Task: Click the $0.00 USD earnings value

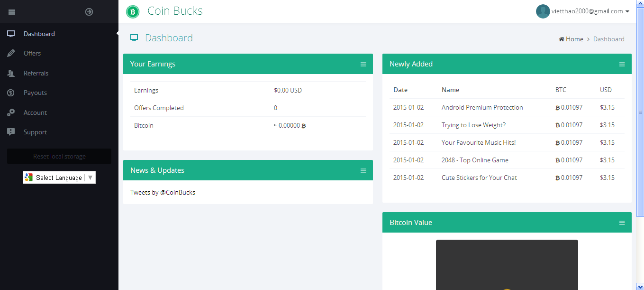Action: point(288,90)
